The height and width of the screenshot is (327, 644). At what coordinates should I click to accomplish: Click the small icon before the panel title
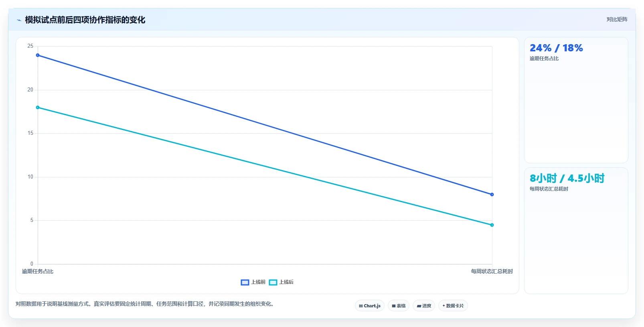(19, 20)
